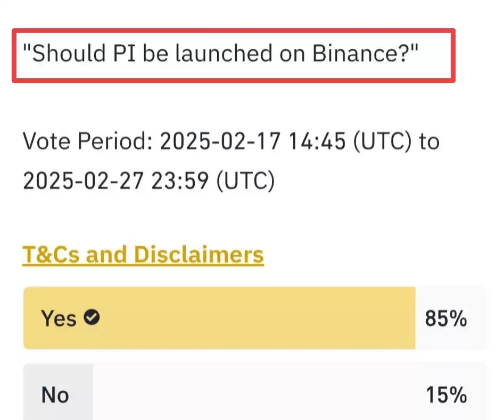Click the start date 2025-02-17 14:45

(253, 141)
